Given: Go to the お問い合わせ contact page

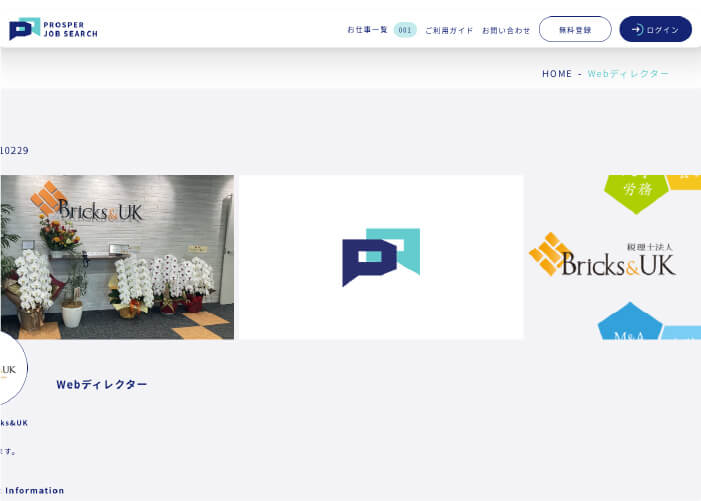Looking at the screenshot, I should click(506, 30).
